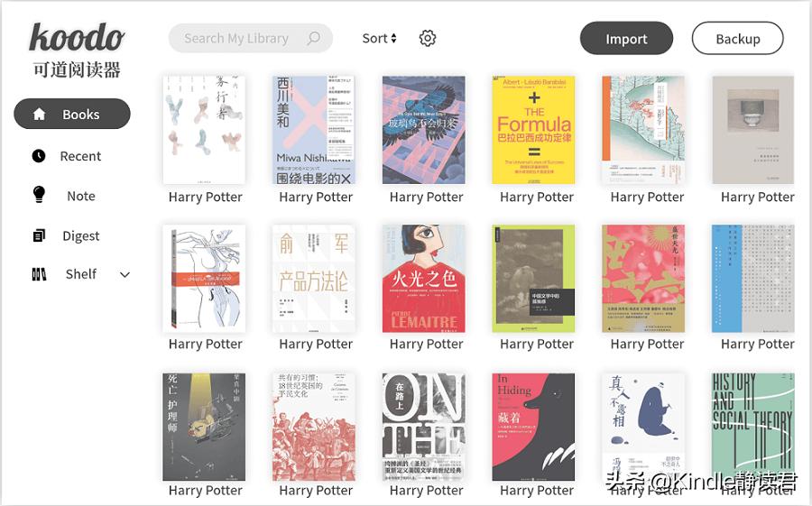Screen dimensions: 812x506
Task: Click the Import button
Action: (627, 38)
